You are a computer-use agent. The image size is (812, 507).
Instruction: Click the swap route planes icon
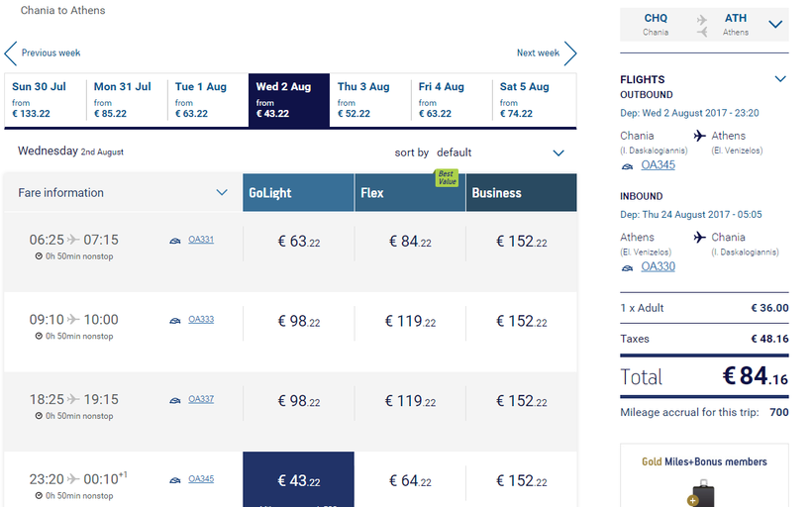pos(703,25)
